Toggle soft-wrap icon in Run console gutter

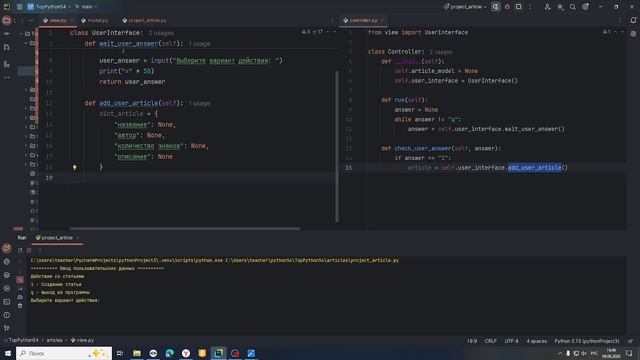click(20, 280)
